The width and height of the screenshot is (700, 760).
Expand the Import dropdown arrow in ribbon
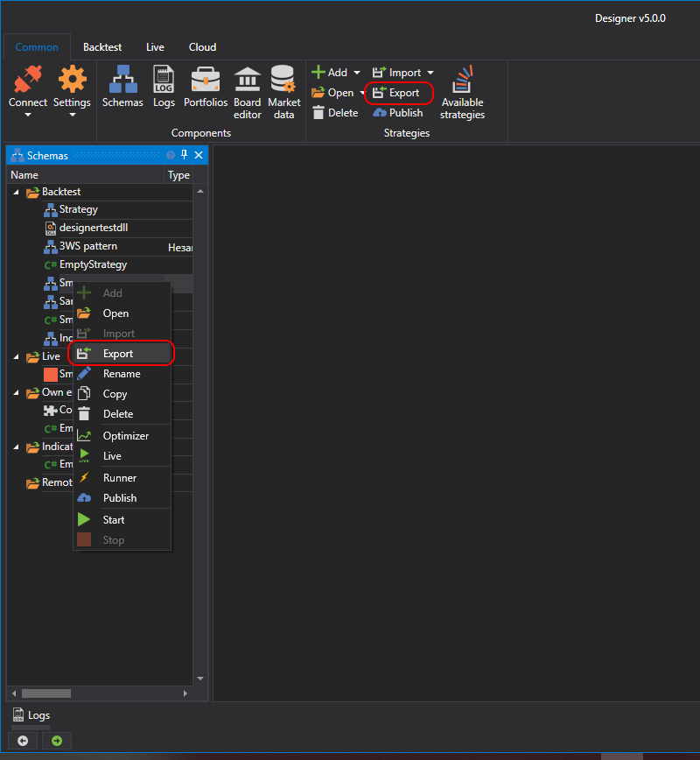(x=430, y=73)
